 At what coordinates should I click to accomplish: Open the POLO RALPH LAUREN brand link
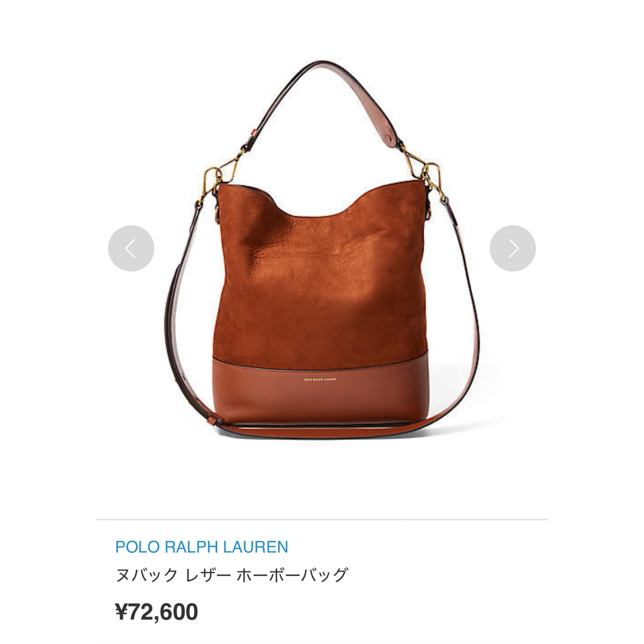click(202, 547)
